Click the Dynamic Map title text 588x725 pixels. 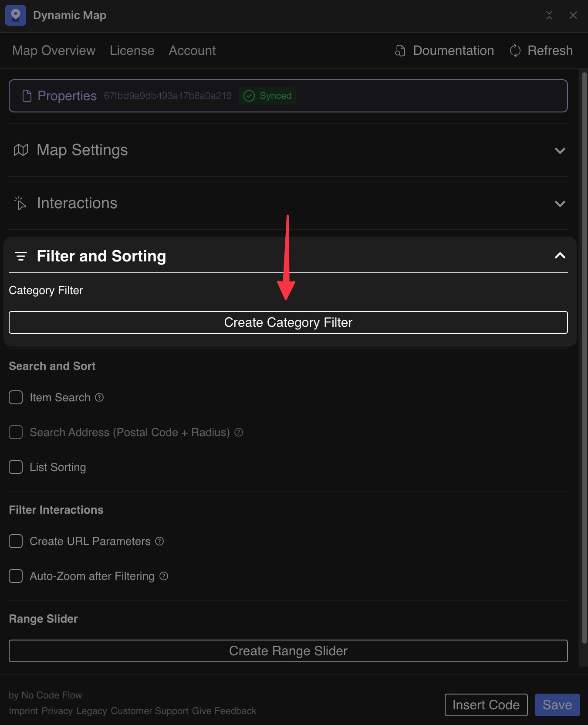pyautogui.click(x=70, y=15)
